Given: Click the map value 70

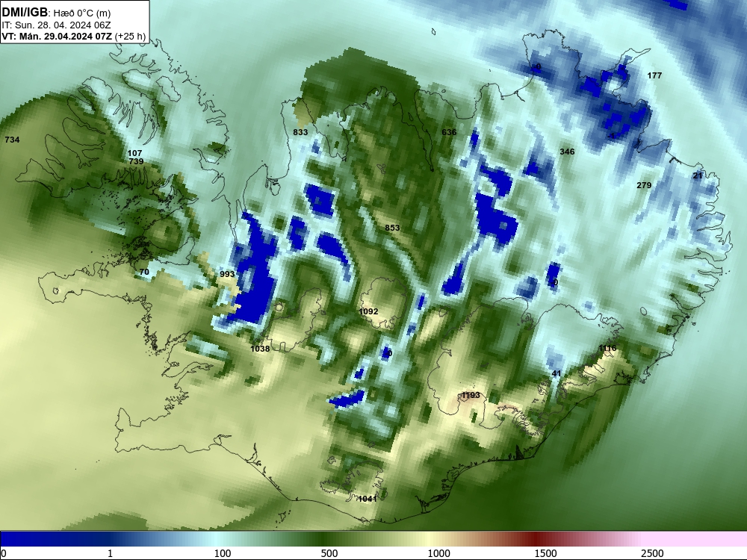Looking at the screenshot, I should coord(144,272).
